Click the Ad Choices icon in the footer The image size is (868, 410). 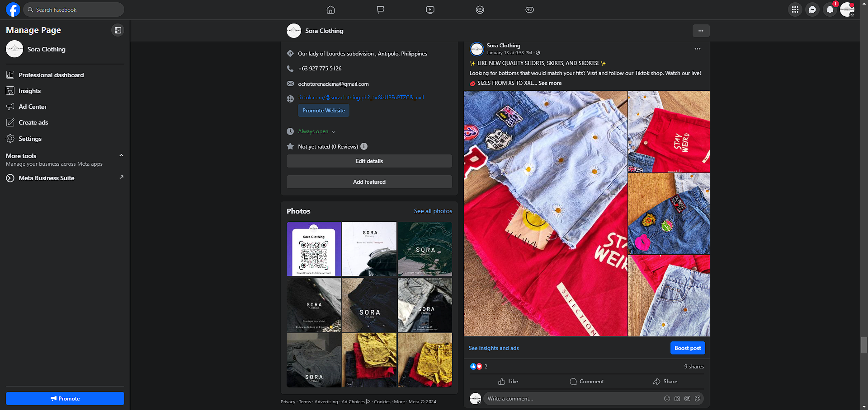coord(368,401)
